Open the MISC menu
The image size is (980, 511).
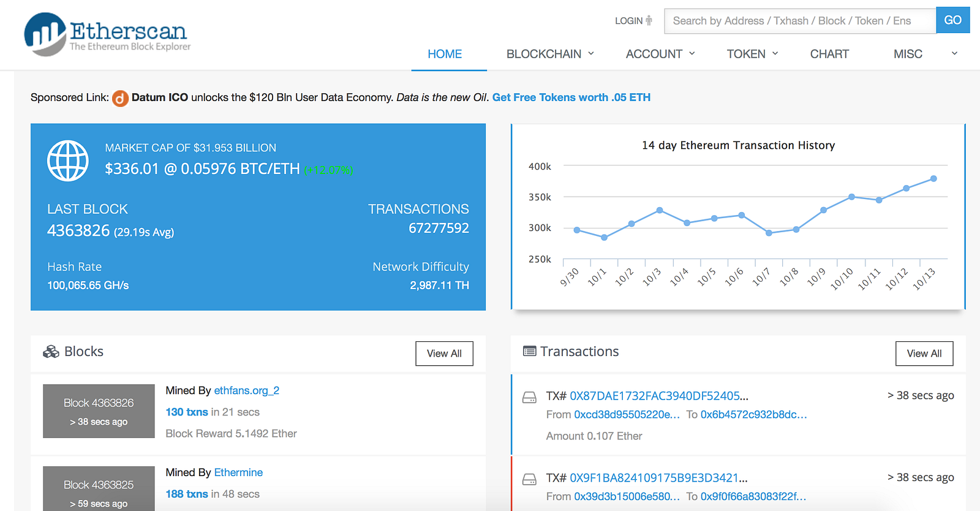(908, 54)
